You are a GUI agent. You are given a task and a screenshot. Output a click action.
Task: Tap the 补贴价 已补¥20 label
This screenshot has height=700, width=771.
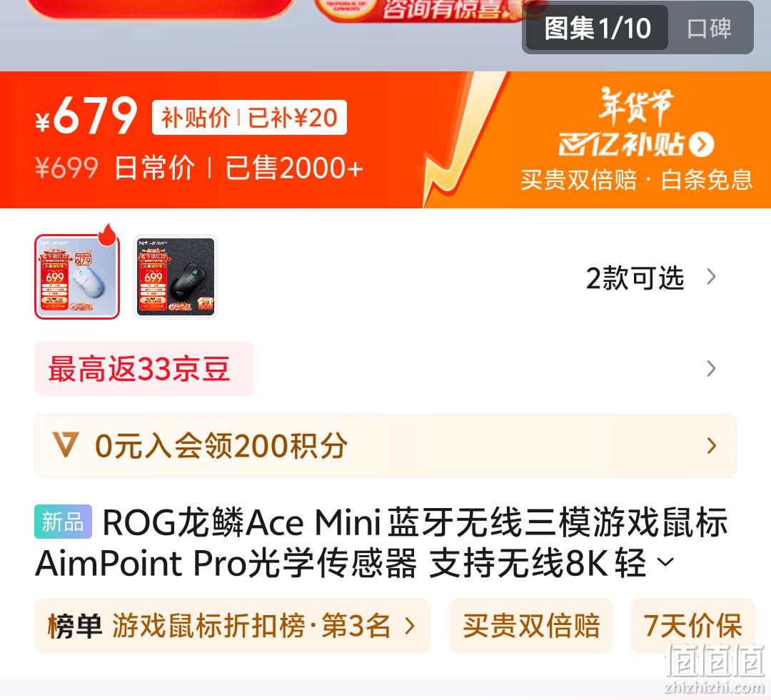pos(249,118)
